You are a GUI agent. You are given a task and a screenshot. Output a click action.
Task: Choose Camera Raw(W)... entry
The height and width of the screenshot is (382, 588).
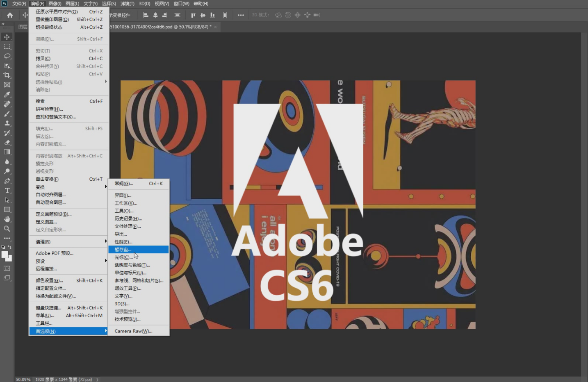(x=139, y=331)
